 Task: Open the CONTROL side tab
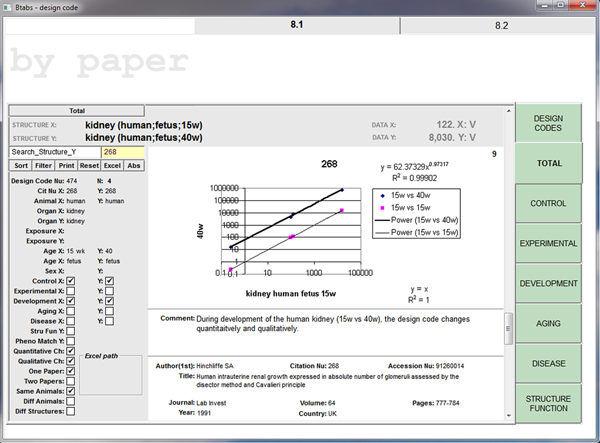point(548,203)
